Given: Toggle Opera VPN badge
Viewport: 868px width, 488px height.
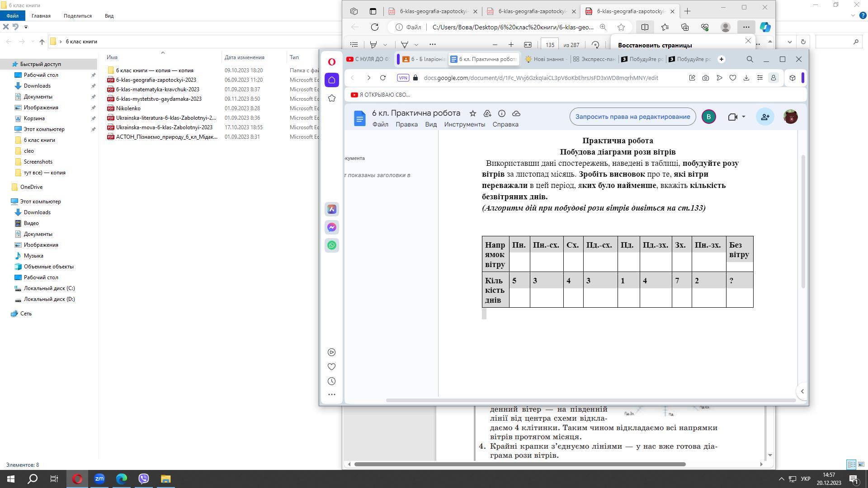Looking at the screenshot, I should pos(403,78).
